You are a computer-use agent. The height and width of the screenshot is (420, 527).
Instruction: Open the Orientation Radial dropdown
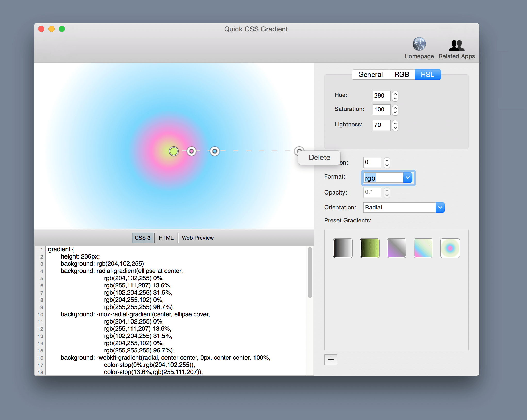point(441,207)
